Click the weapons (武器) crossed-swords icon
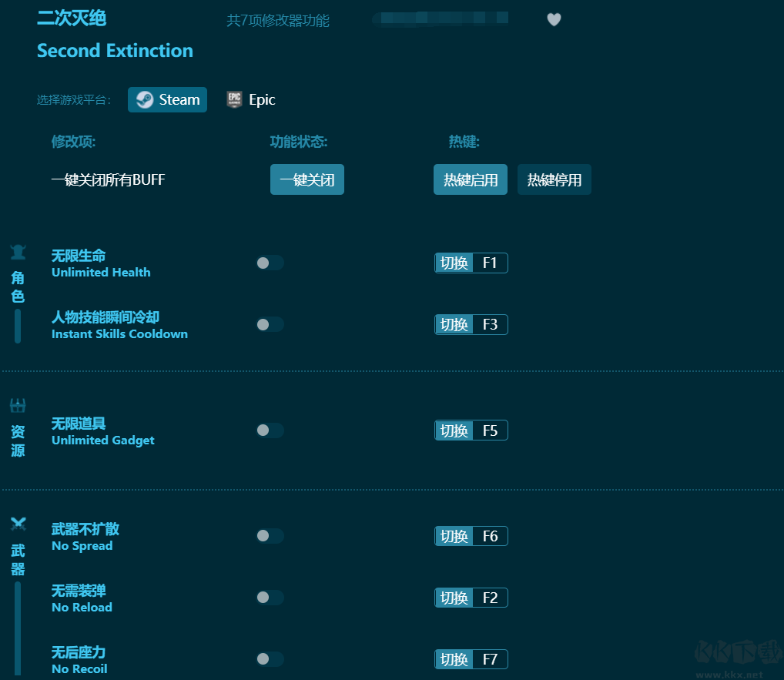This screenshot has height=680, width=784. point(18,524)
